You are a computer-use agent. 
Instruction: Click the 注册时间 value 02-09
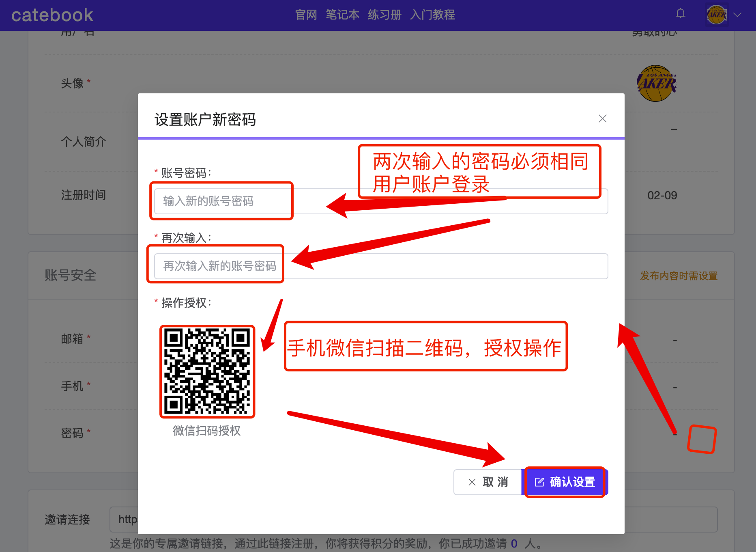click(662, 196)
